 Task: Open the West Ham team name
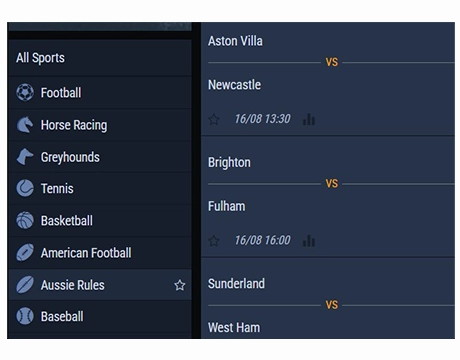234,327
